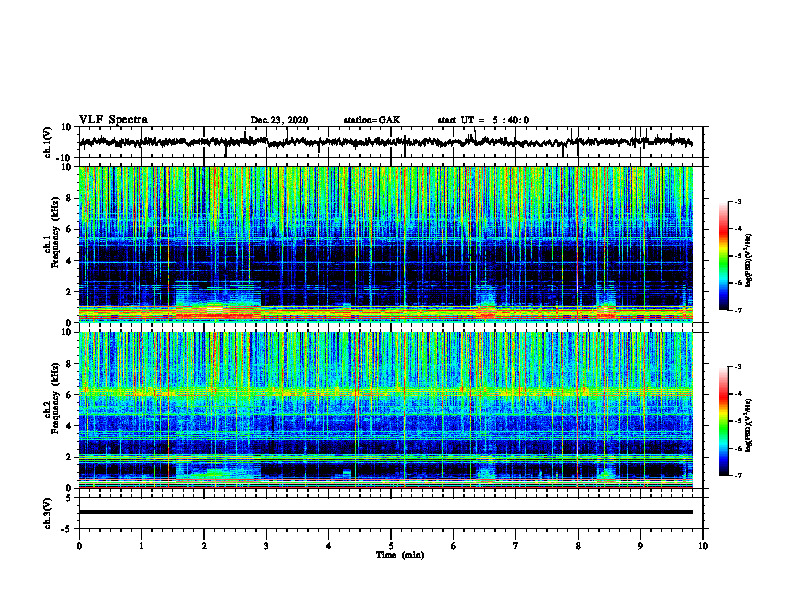Click the "-4" label on ch.2 color bar
The width and height of the screenshot is (792, 612).
tap(737, 393)
